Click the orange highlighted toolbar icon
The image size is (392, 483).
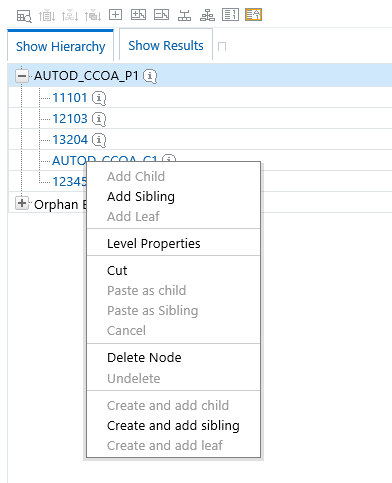coord(253,15)
